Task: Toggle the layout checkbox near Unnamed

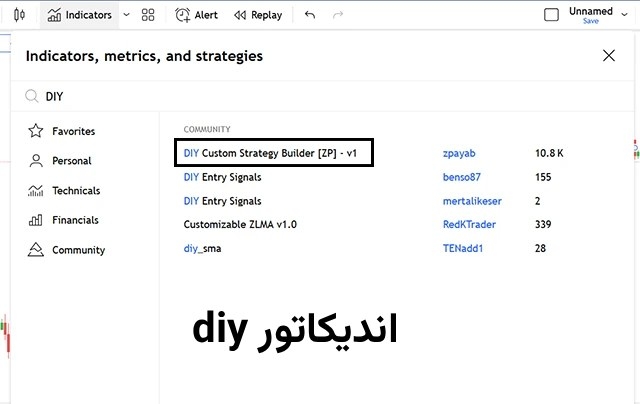Action: pos(551,15)
